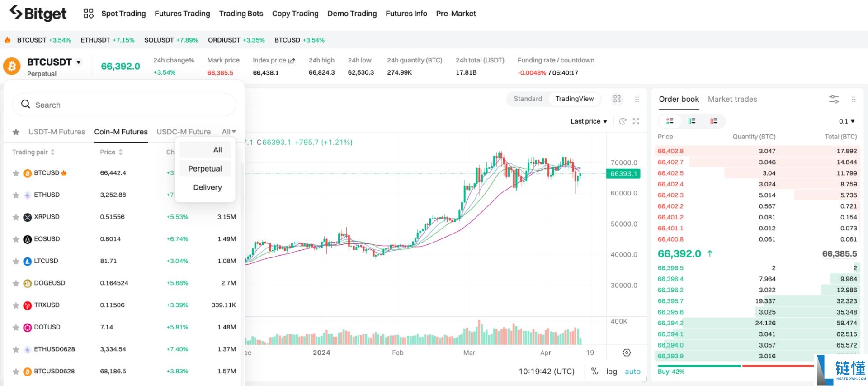The height and width of the screenshot is (386, 868).
Task: Favorite the DOTUSD pair star
Action: [x=16, y=328]
